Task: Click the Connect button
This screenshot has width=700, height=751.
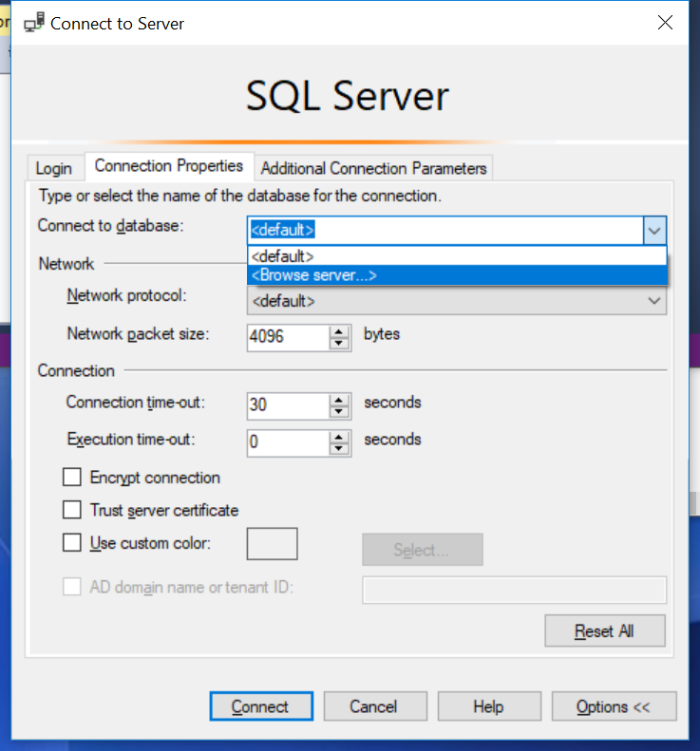Action: click(261, 706)
